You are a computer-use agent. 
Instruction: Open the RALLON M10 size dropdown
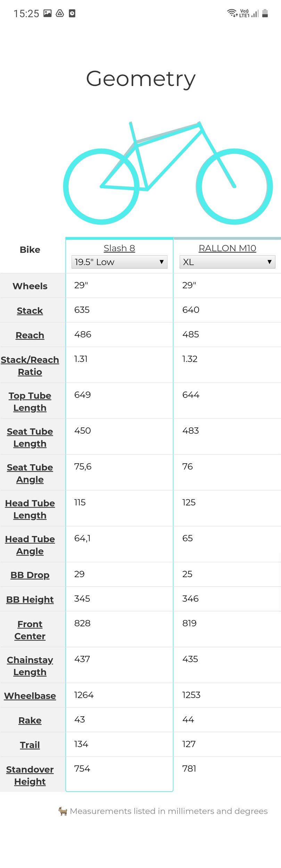tap(227, 262)
